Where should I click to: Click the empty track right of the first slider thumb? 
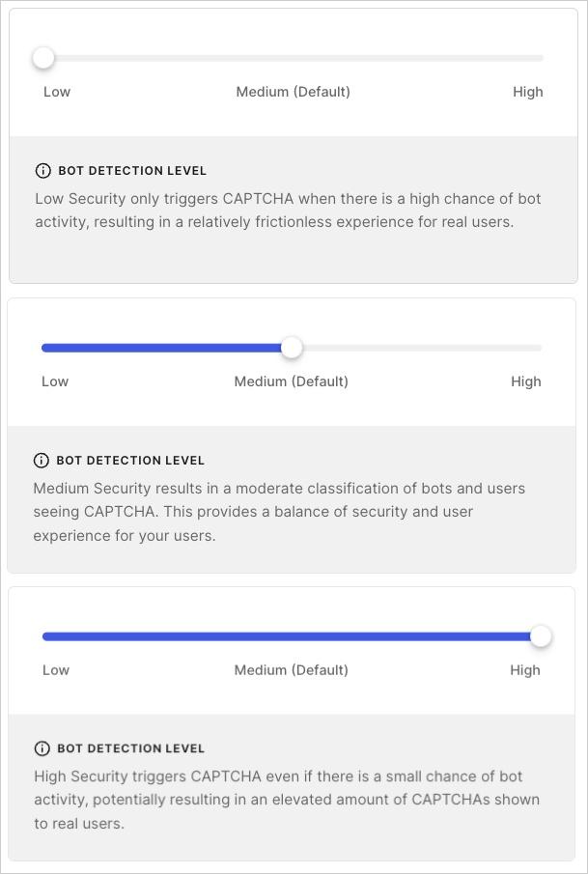[290, 58]
